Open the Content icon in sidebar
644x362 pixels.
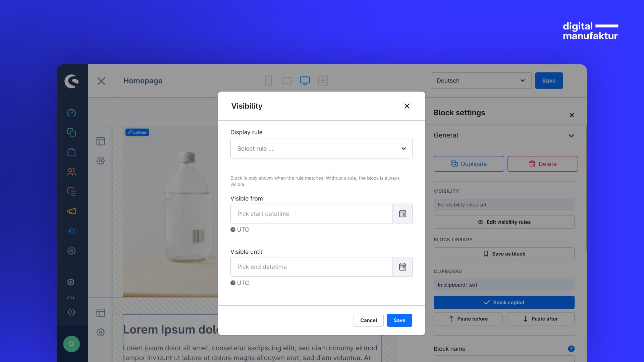click(x=71, y=191)
